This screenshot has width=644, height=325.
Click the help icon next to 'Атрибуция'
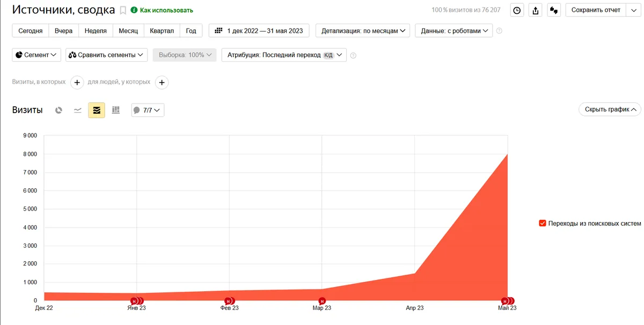point(353,55)
